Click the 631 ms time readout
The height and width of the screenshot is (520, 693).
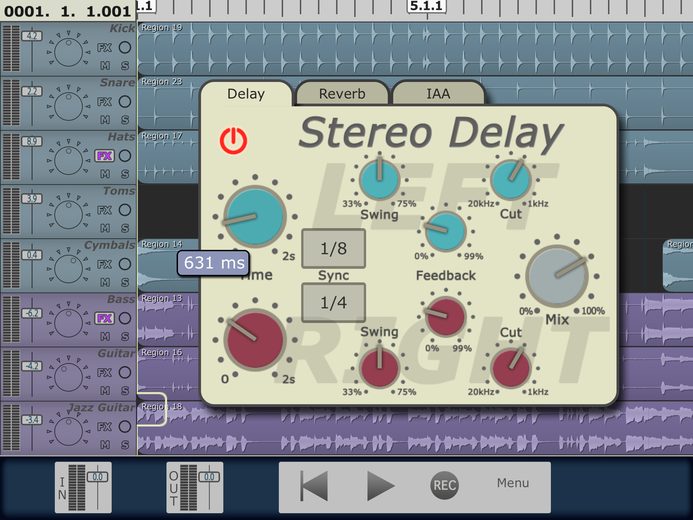click(x=214, y=263)
